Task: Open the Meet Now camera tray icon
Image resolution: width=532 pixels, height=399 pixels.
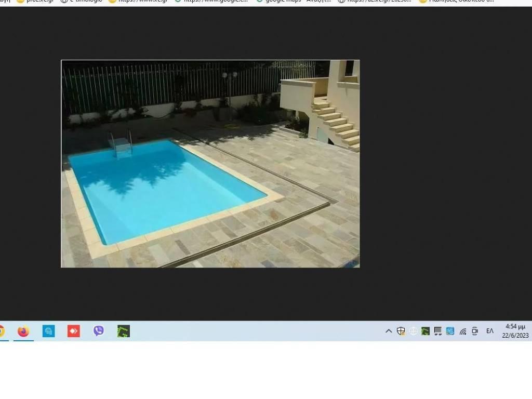Action: (475, 331)
